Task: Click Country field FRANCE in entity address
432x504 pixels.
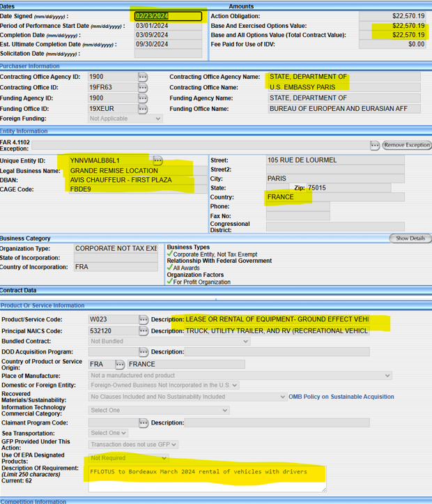Action: tap(335, 197)
